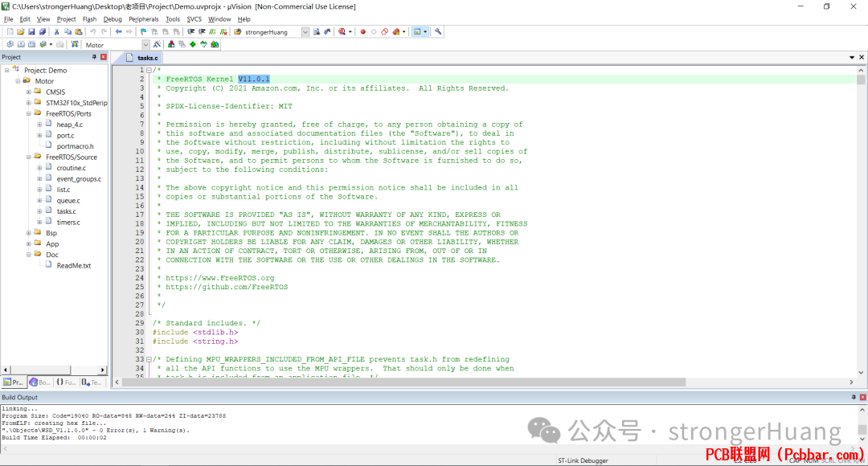This screenshot has width=868, height=466.
Task: Click the editor vertical scrollbar thumb
Action: pyautogui.click(x=861, y=80)
